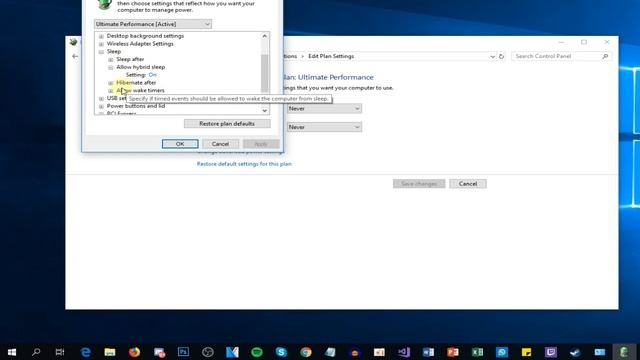This screenshot has height=360, width=640.
Task: Open Steam from taskbar
Action: coord(575,352)
